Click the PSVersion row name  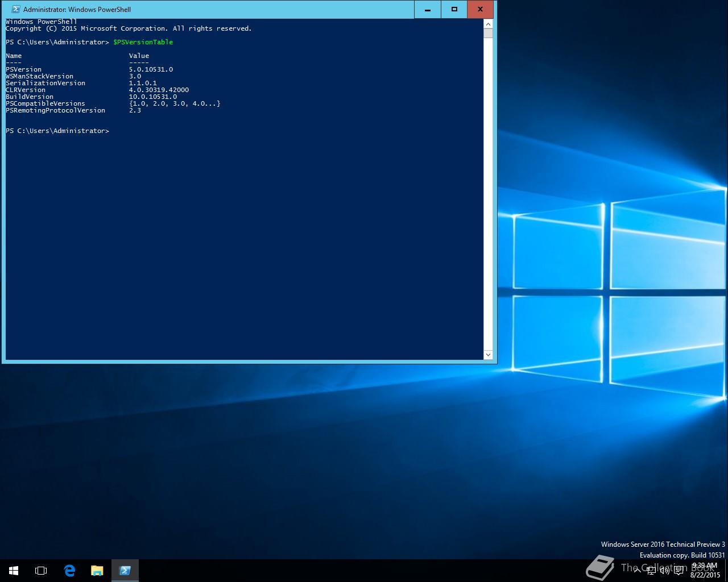[23, 69]
